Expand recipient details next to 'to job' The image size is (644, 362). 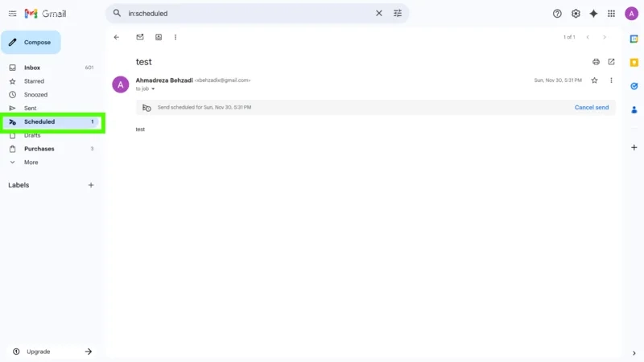click(153, 89)
